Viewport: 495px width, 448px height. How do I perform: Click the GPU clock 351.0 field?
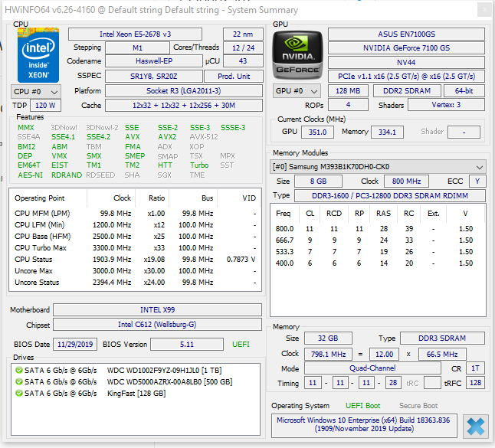click(317, 132)
